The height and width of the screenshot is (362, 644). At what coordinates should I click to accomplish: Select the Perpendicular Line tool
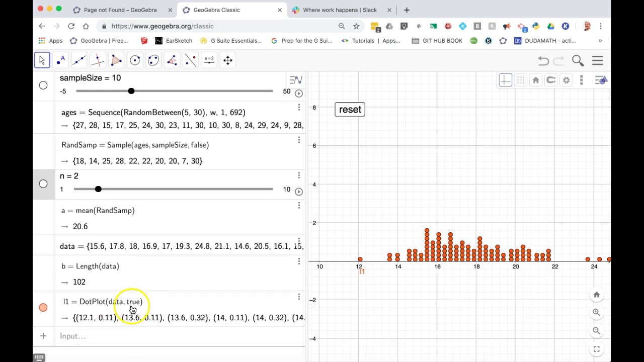(x=98, y=60)
